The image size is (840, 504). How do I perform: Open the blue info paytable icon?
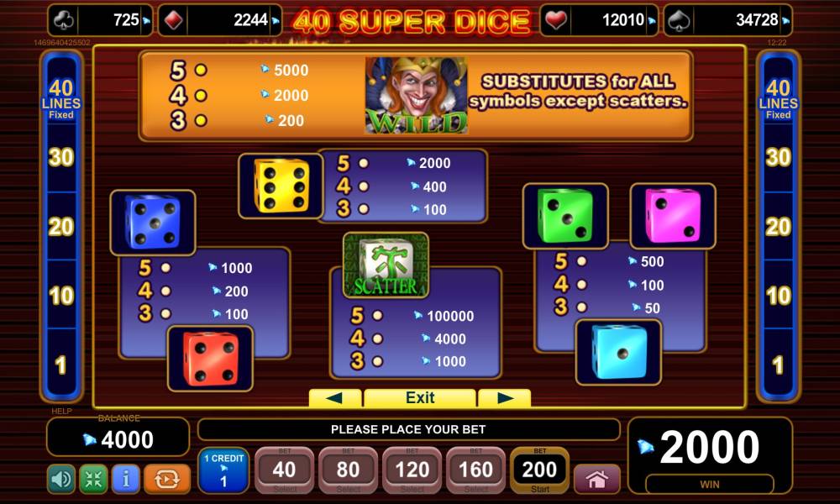[x=126, y=479]
